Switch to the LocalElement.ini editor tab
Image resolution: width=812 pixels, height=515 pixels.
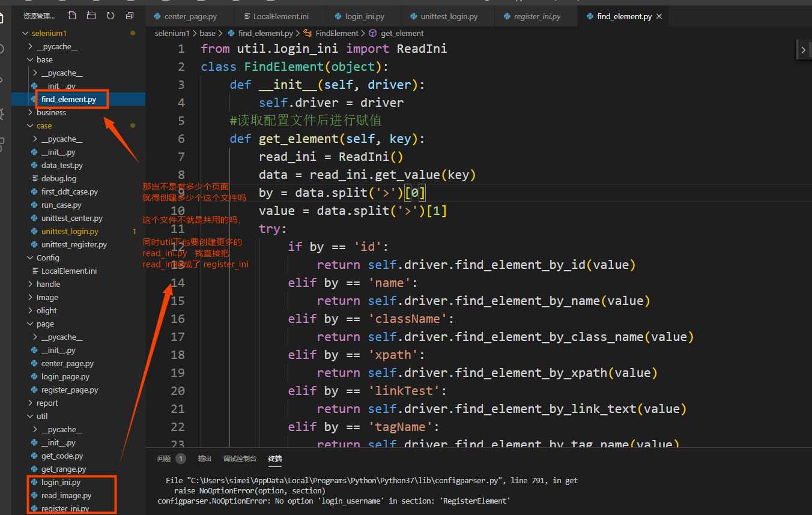280,17
